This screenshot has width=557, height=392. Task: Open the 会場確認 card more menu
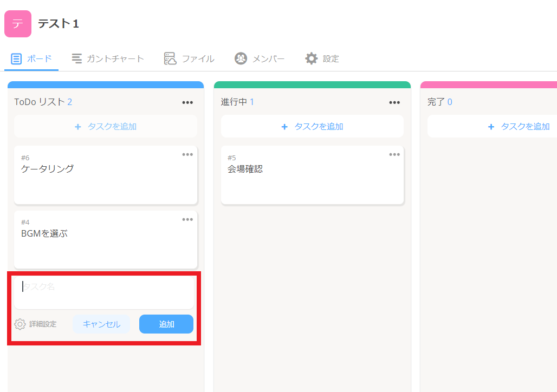point(394,154)
